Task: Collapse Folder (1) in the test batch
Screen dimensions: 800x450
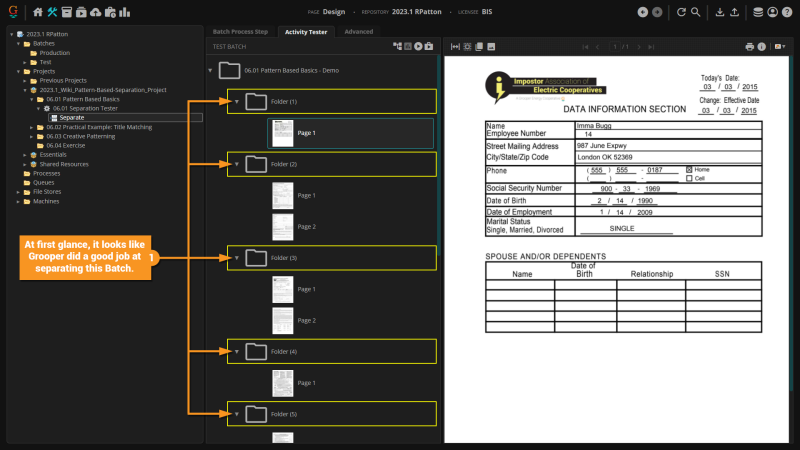Action: click(x=237, y=102)
